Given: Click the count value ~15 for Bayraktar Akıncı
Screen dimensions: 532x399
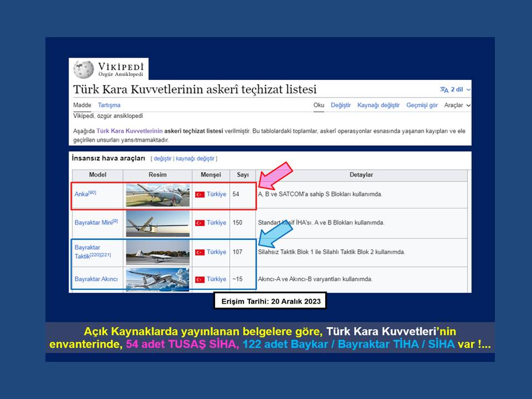Looking at the screenshot, I should [238, 279].
